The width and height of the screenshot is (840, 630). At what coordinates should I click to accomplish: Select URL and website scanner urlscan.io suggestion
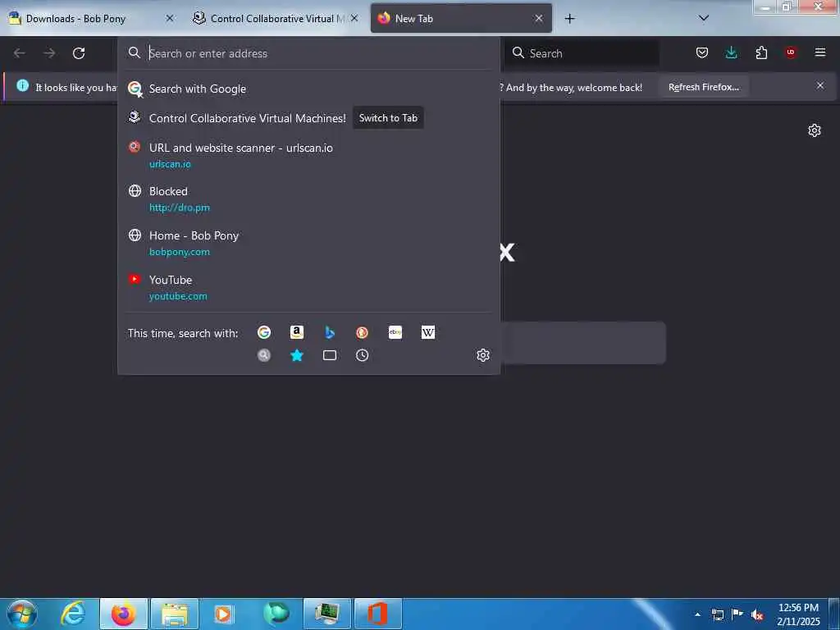click(308, 155)
